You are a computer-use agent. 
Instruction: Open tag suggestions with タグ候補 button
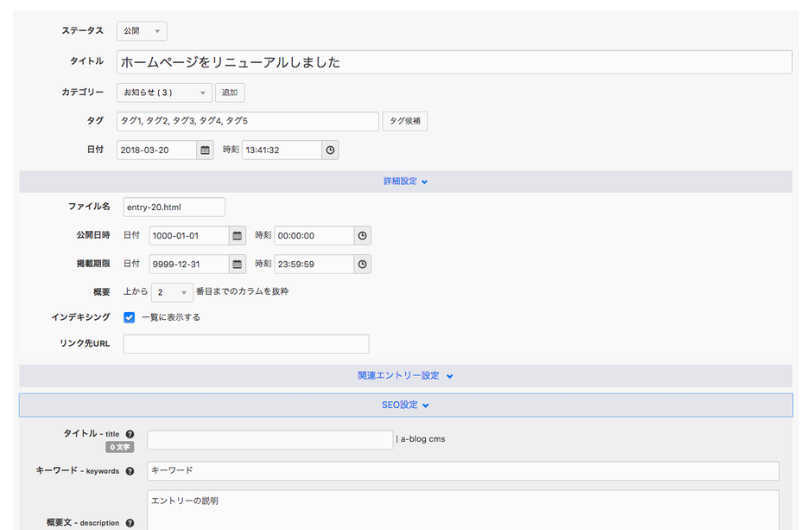point(404,121)
